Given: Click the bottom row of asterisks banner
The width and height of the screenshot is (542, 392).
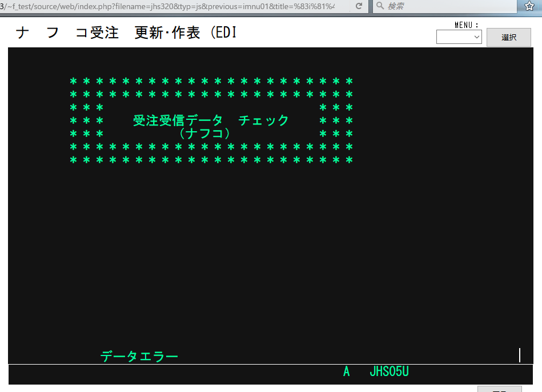Looking at the screenshot, I should (x=211, y=160).
